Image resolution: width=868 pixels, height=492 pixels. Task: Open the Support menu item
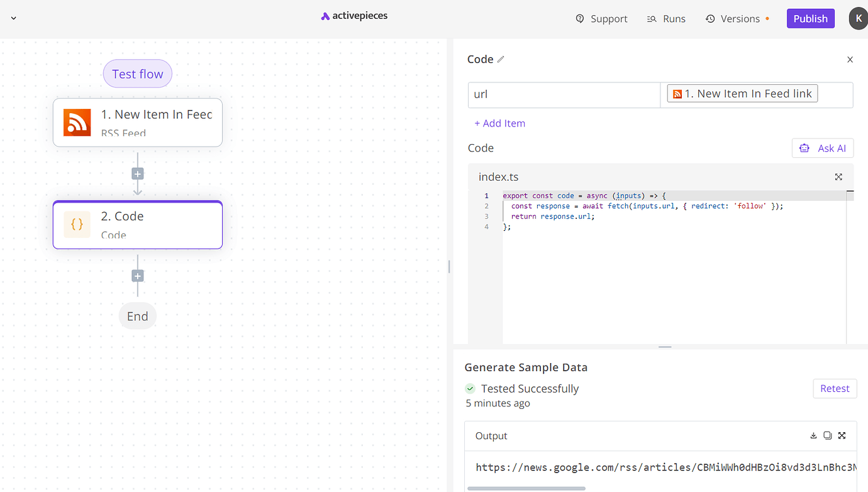pyautogui.click(x=601, y=18)
